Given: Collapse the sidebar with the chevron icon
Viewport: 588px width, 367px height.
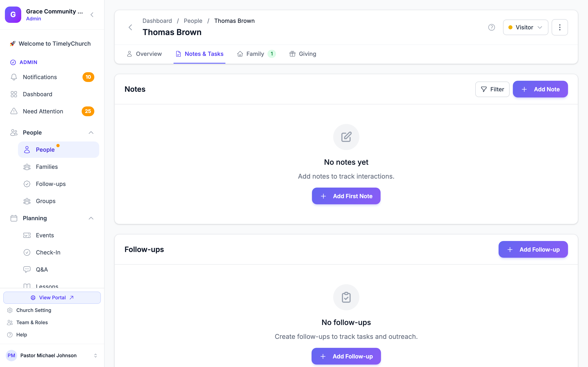Looking at the screenshot, I should pos(92,15).
